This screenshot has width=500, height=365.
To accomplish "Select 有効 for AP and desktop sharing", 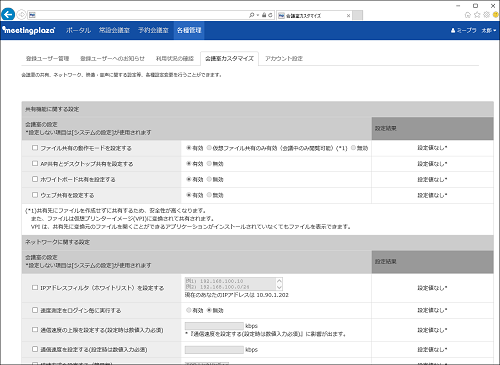I will point(189,163).
